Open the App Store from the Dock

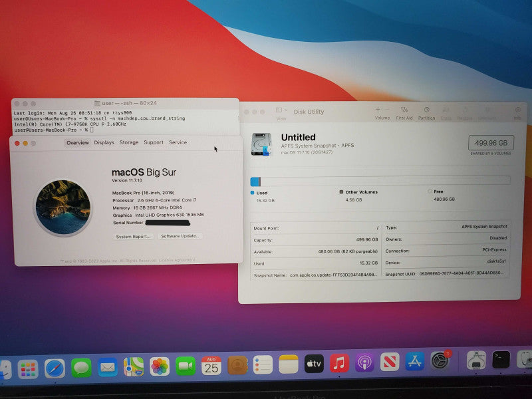(x=414, y=361)
